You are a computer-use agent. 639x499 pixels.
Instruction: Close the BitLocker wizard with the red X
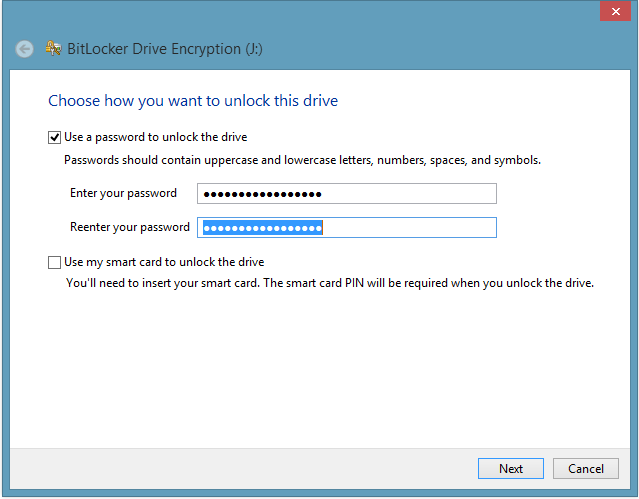tap(615, 11)
